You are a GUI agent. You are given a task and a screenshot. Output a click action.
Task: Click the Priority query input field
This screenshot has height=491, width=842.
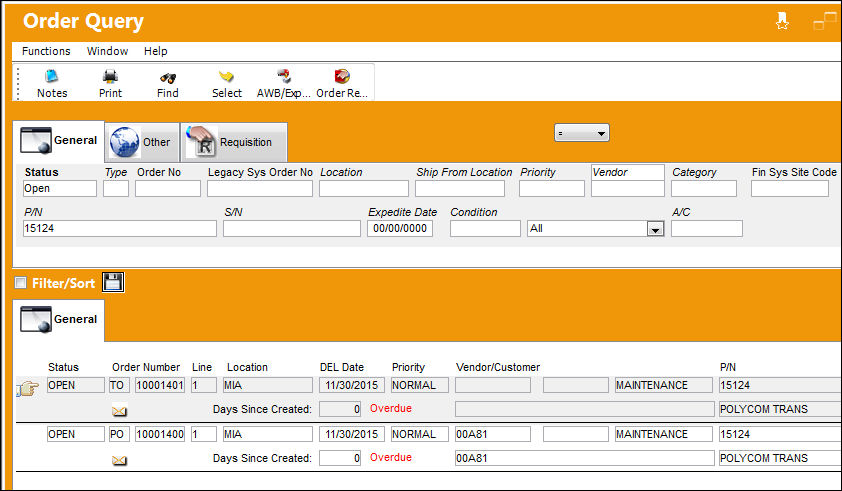(551, 189)
